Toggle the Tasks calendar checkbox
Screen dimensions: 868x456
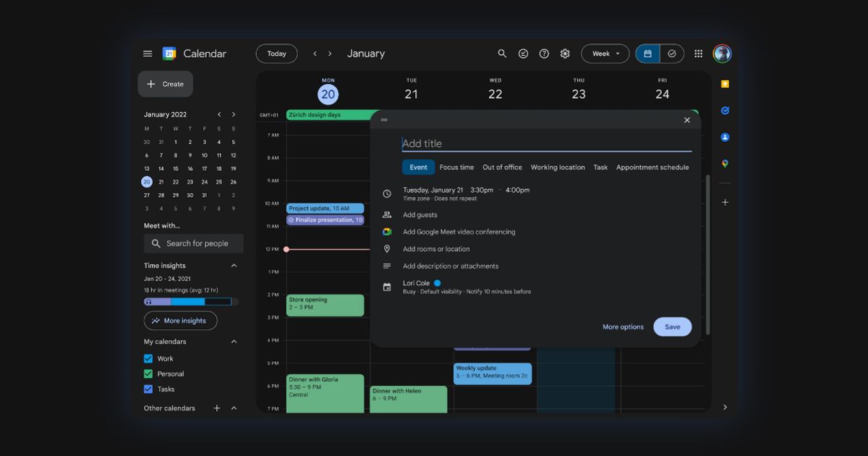point(148,389)
